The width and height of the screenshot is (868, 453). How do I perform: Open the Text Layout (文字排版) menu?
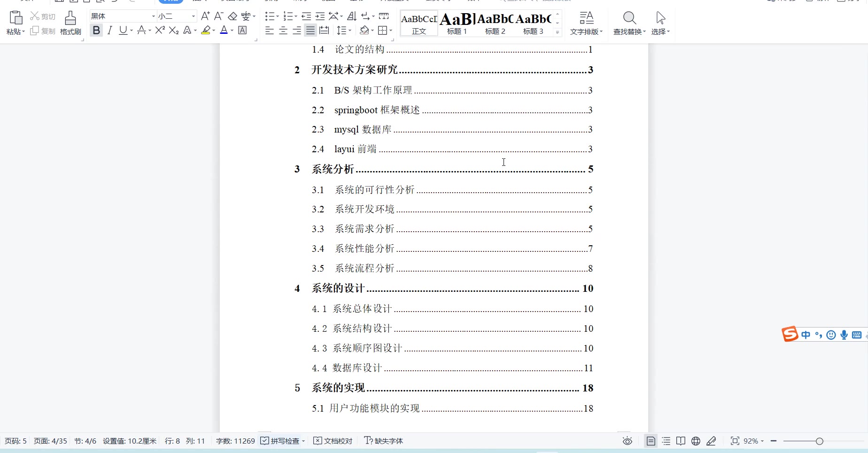(x=586, y=23)
